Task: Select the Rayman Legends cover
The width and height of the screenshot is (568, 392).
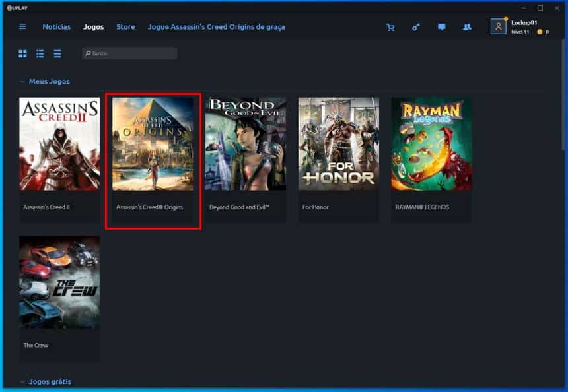Action: (432, 144)
